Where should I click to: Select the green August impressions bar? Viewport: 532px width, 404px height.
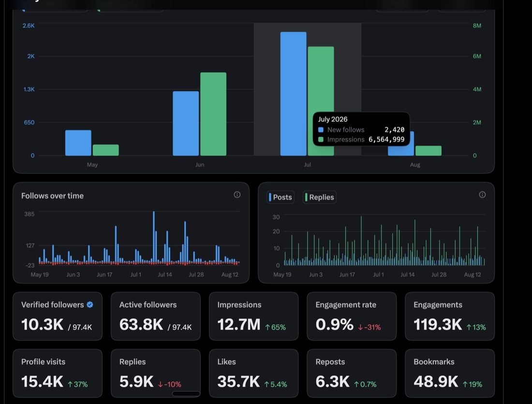(x=428, y=151)
